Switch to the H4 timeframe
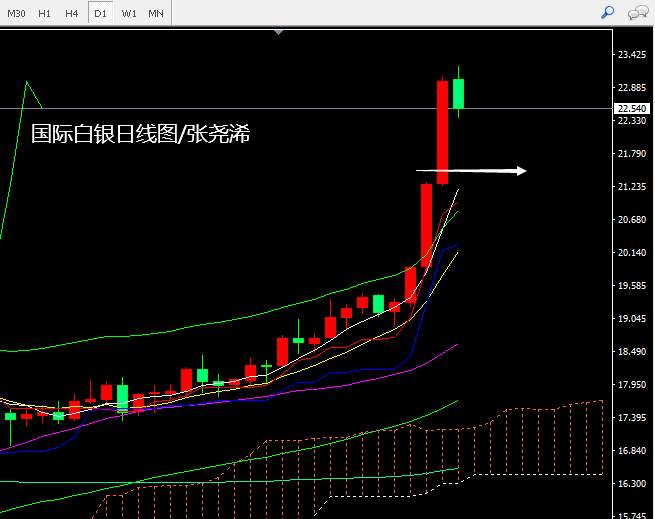The width and height of the screenshot is (655, 519). pos(71,13)
